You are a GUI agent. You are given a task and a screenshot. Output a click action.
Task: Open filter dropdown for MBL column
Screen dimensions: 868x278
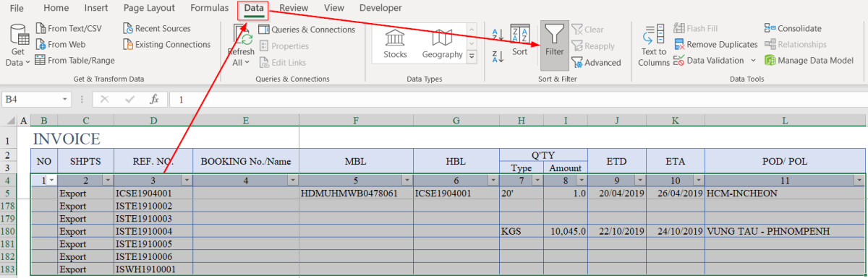point(407,180)
